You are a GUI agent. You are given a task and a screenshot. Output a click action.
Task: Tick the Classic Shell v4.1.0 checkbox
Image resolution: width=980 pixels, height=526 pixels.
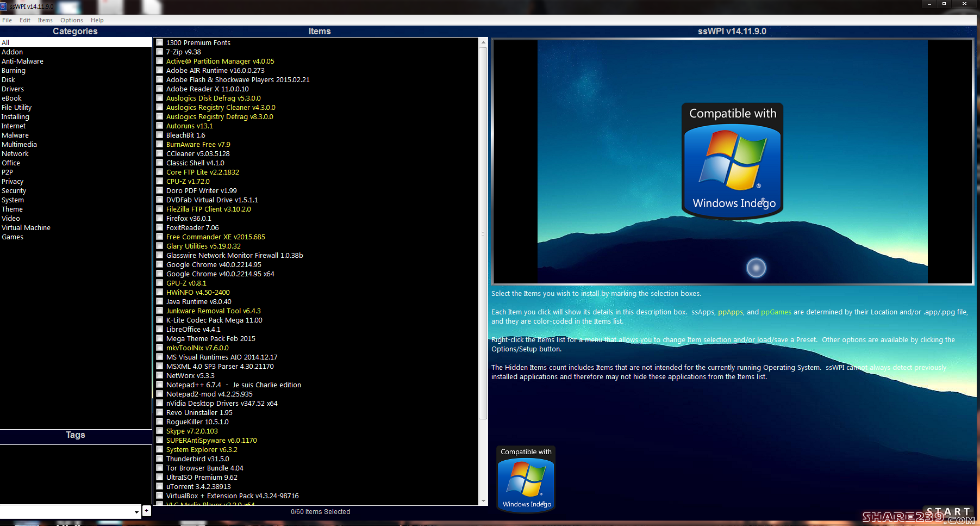point(160,163)
